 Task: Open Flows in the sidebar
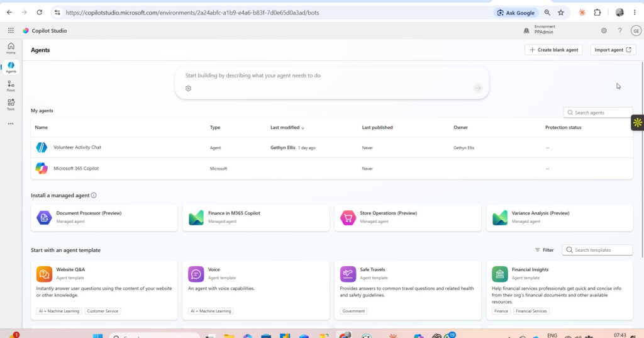[x=11, y=86]
